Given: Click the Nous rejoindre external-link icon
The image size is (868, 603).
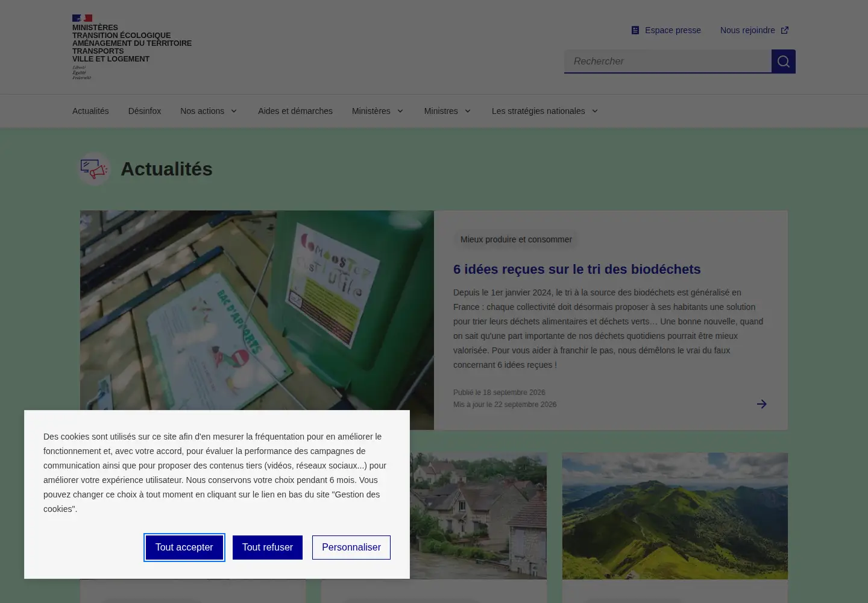Looking at the screenshot, I should pyautogui.click(x=785, y=30).
